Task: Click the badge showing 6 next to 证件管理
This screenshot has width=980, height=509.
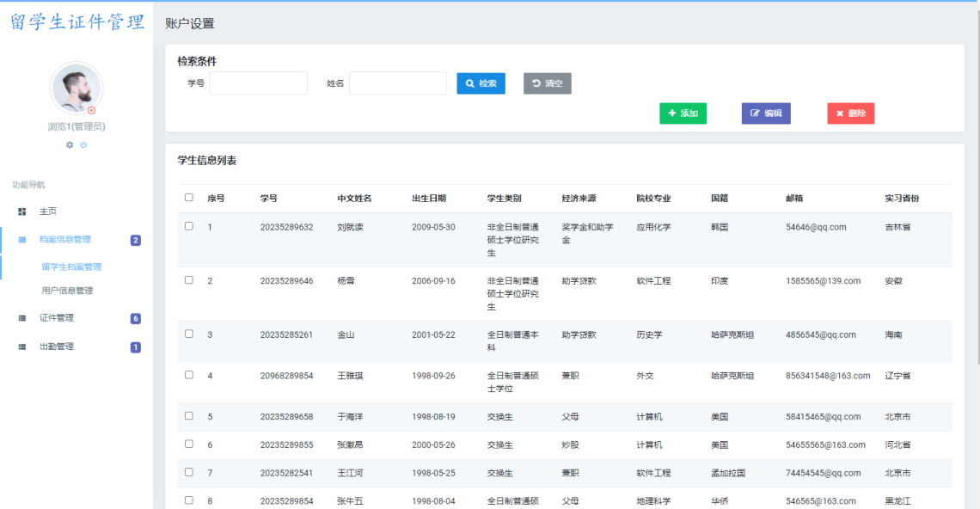Action: click(x=134, y=318)
